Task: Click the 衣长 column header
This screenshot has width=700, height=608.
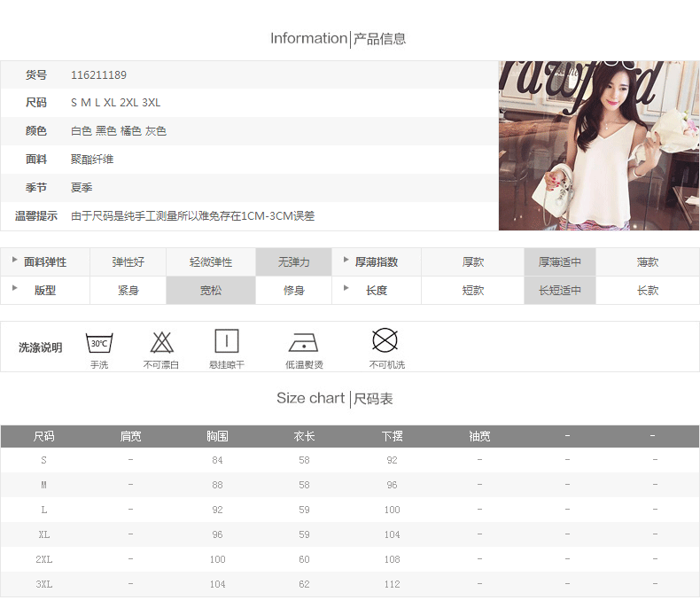Action: (304, 436)
